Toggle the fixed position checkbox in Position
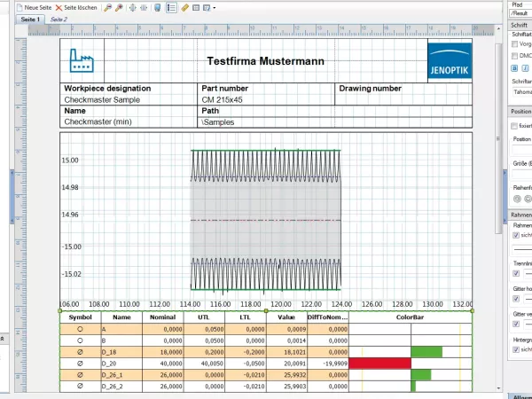The height and width of the screenshot is (399, 532). click(x=515, y=126)
